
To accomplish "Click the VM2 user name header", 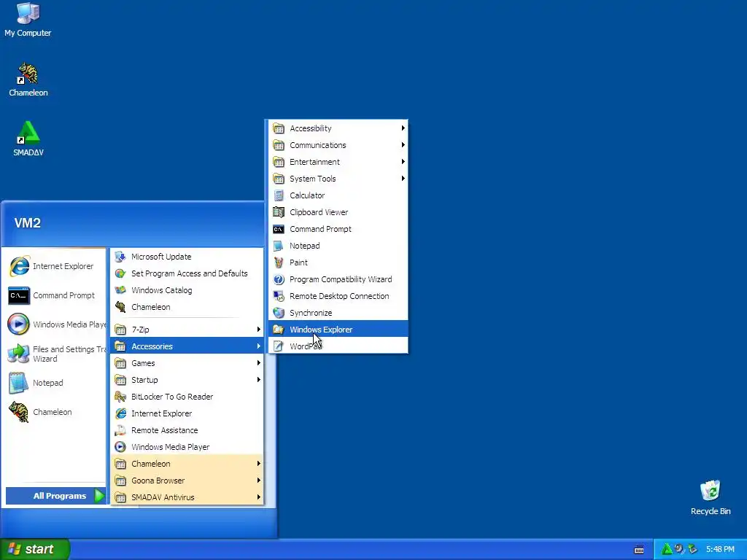I will 28,223.
